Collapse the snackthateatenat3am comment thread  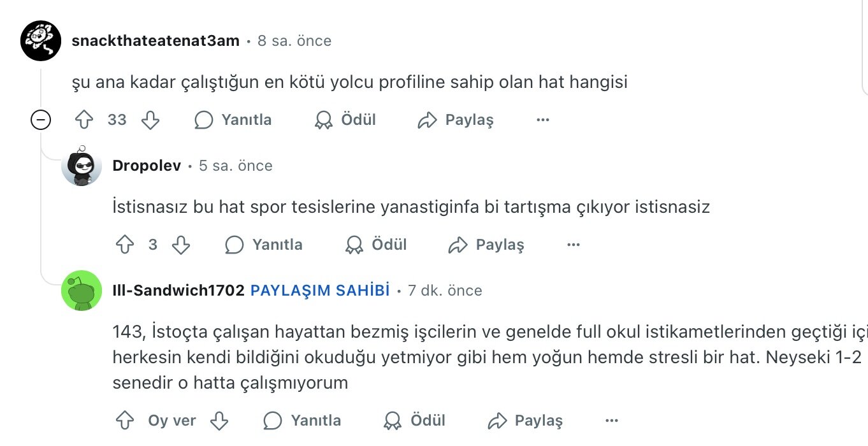pyautogui.click(x=41, y=120)
